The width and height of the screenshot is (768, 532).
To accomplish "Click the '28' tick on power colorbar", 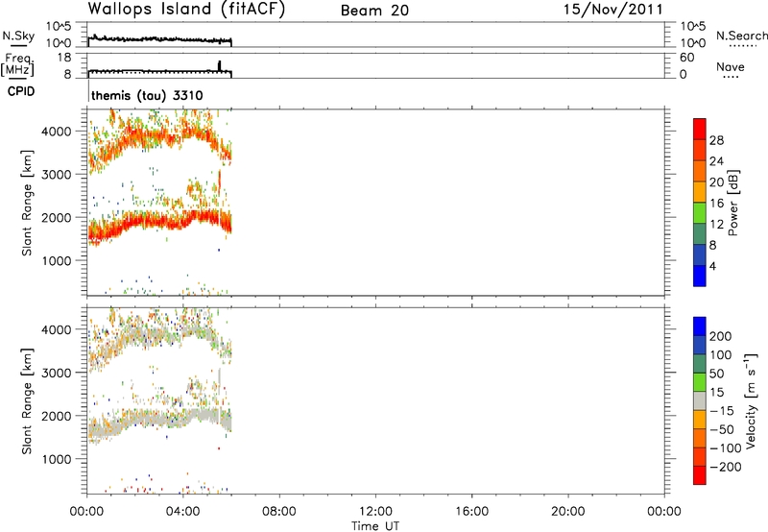I will pos(716,140).
